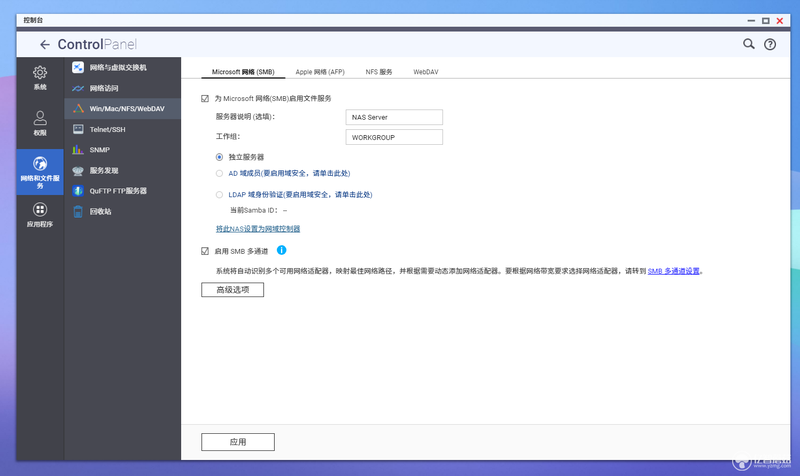The width and height of the screenshot is (800, 476).
Task: Toggle 启用 SMB 多通道 checkbox
Action: [205, 251]
